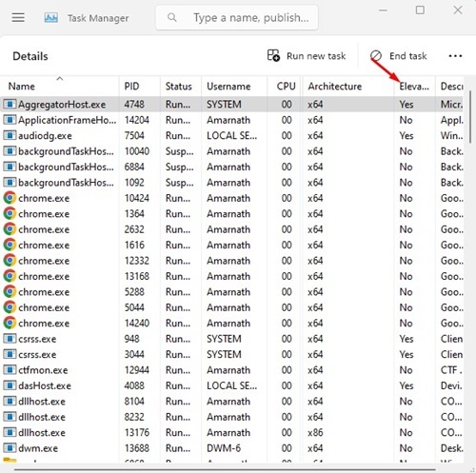
Task: Click the ctfmon.exe process icon
Action: 10,370
